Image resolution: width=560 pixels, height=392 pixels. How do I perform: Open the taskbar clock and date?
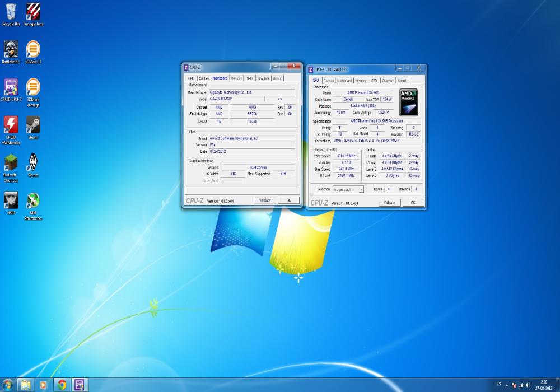point(544,385)
